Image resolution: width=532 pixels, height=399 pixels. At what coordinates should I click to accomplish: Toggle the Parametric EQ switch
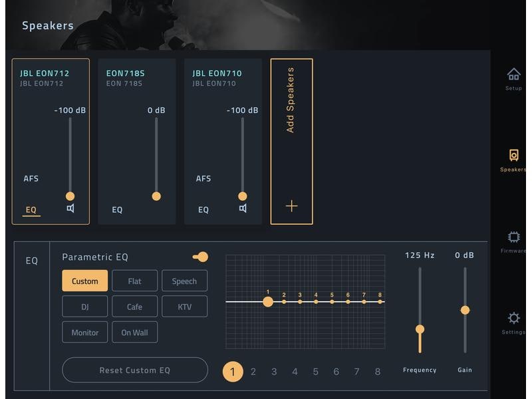point(201,257)
